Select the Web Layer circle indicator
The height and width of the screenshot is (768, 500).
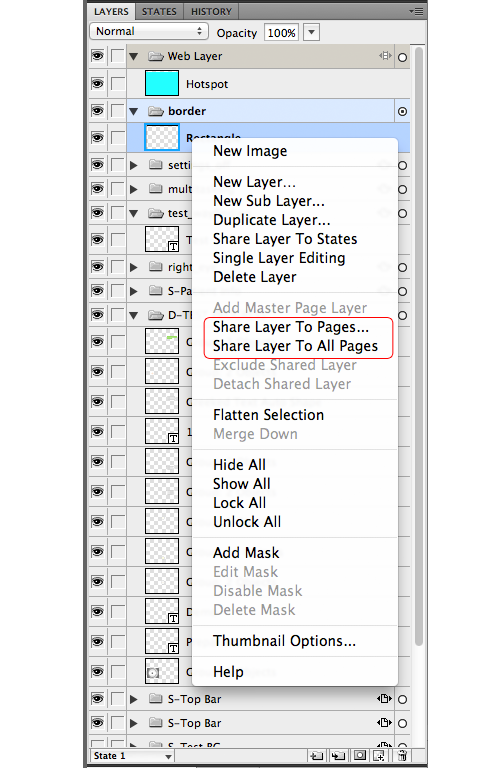403,57
